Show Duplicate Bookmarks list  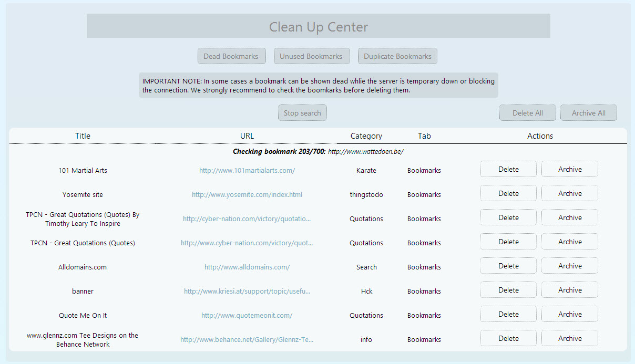point(397,56)
